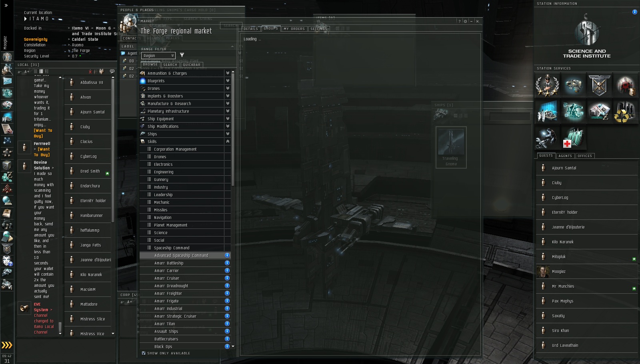640x364 pixels.
Task: Expand the Neocom sidebar double-arrow
Action: tap(6, 6)
